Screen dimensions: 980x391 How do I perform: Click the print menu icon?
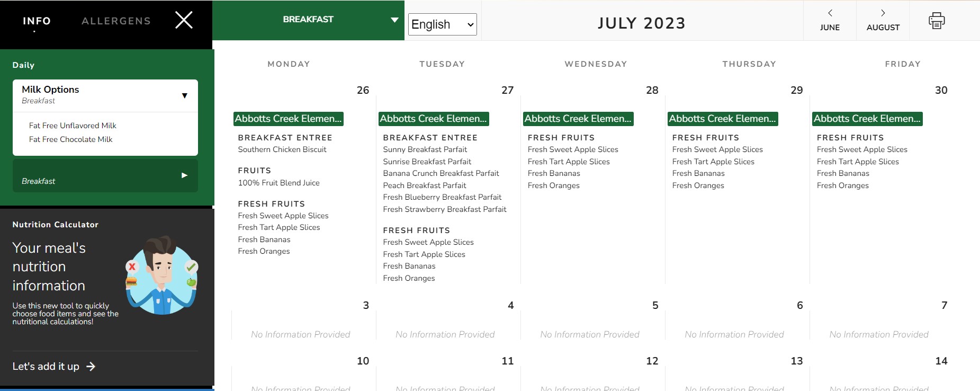point(936,20)
